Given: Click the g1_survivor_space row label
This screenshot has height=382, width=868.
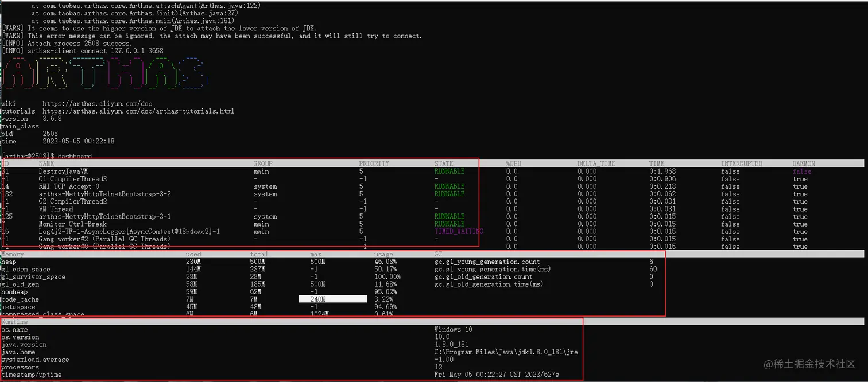Looking at the screenshot, I should point(33,276).
